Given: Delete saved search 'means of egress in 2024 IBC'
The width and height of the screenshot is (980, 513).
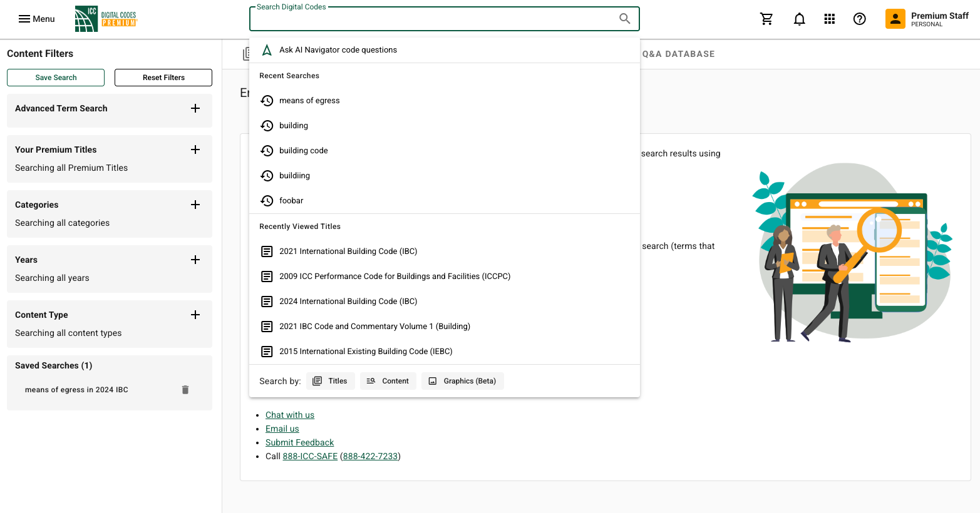Looking at the screenshot, I should (185, 390).
